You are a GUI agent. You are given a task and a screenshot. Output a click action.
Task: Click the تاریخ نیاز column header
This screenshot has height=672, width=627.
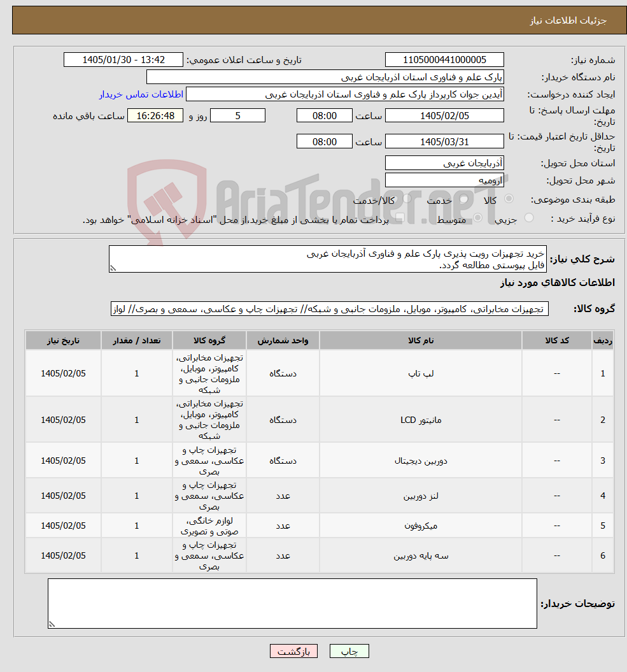[64, 340]
